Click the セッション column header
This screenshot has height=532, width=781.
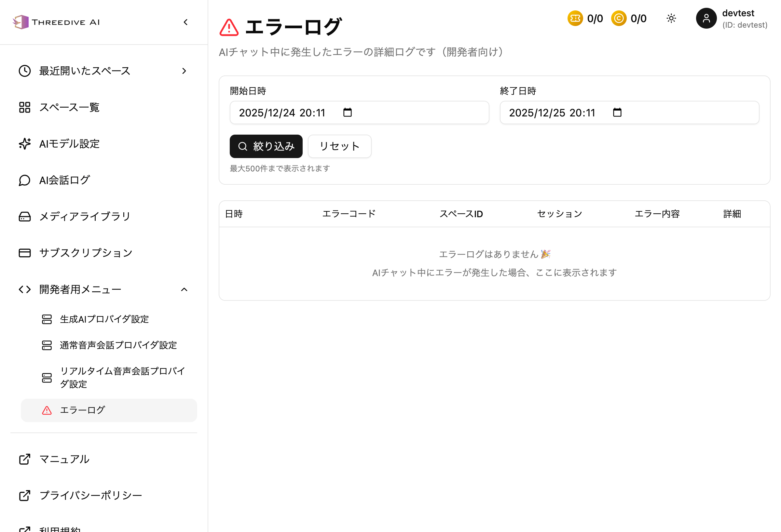click(559, 214)
